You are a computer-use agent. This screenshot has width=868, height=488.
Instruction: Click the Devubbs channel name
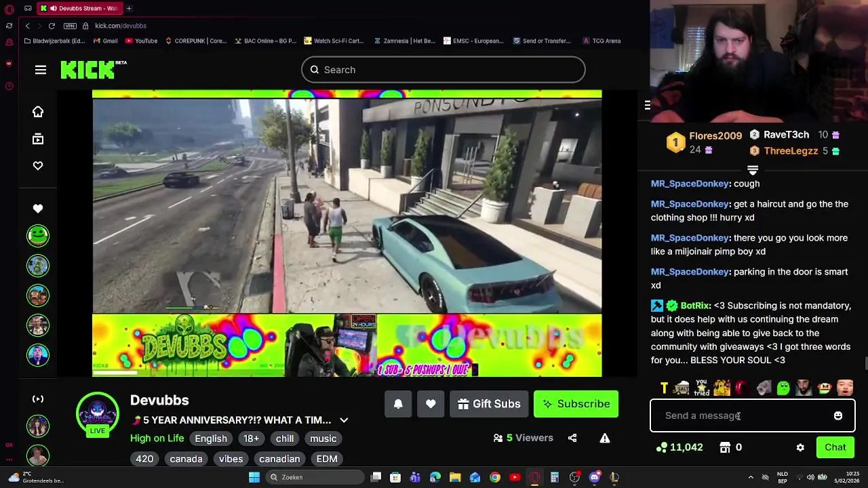159,401
